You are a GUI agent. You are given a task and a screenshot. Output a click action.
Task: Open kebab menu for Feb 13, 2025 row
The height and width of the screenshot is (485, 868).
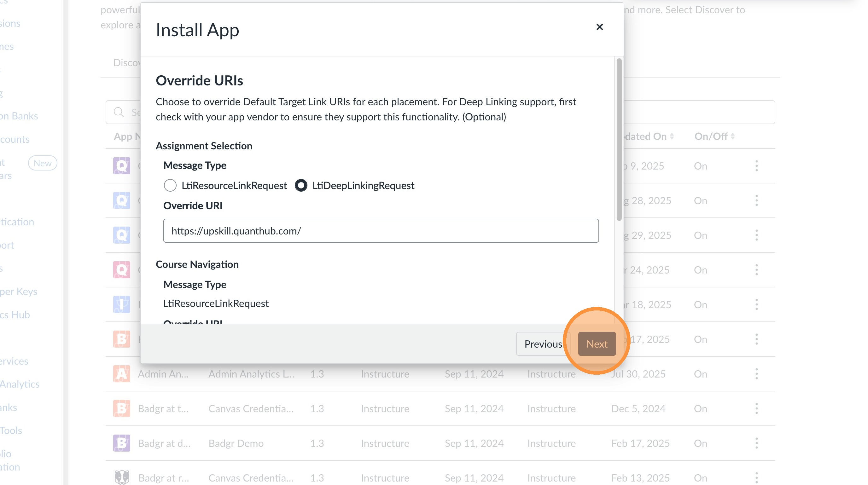pos(756,477)
